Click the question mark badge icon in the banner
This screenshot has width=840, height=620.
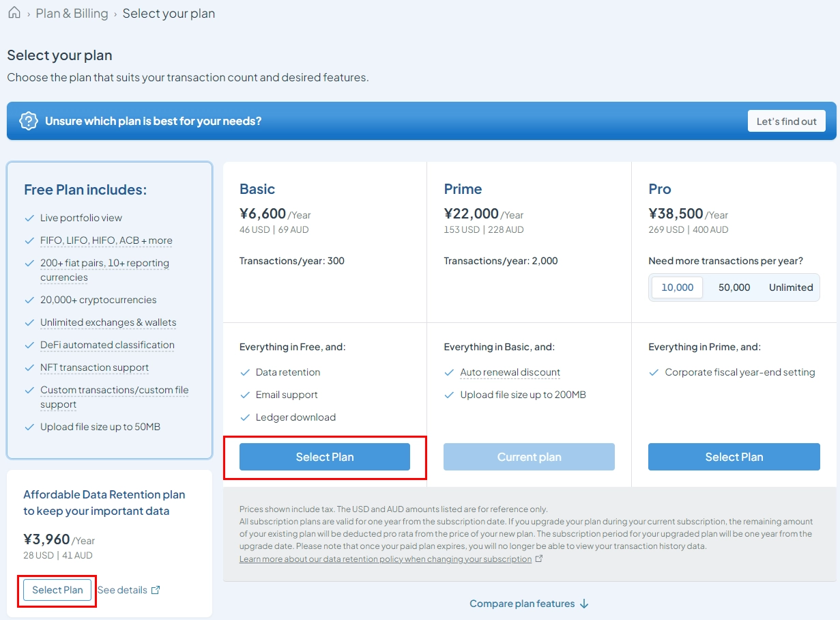pos(28,121)
